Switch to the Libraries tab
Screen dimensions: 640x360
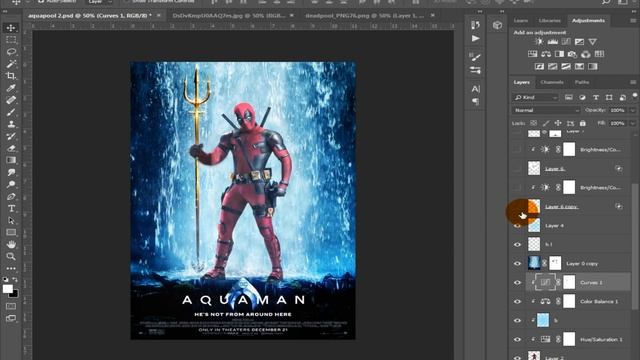[549, 20]
